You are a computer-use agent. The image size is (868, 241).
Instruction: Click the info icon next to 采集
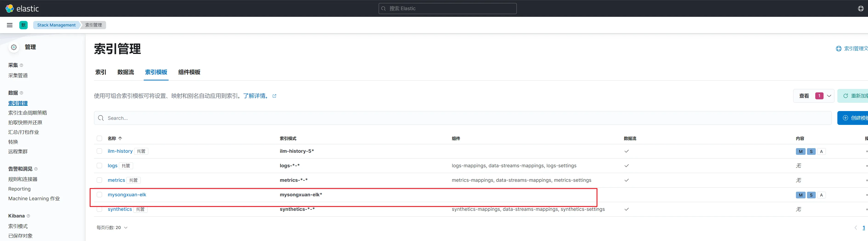coord(22,65)
